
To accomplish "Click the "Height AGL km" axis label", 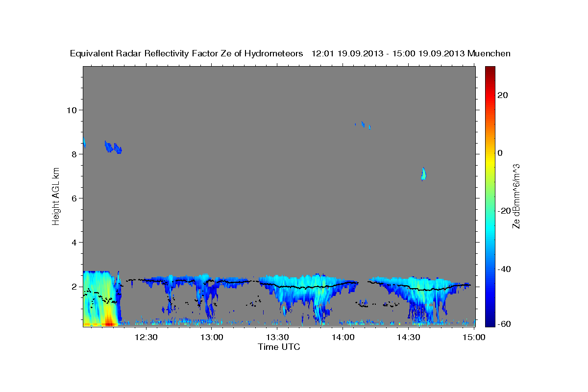I will [x=56, y=196].
